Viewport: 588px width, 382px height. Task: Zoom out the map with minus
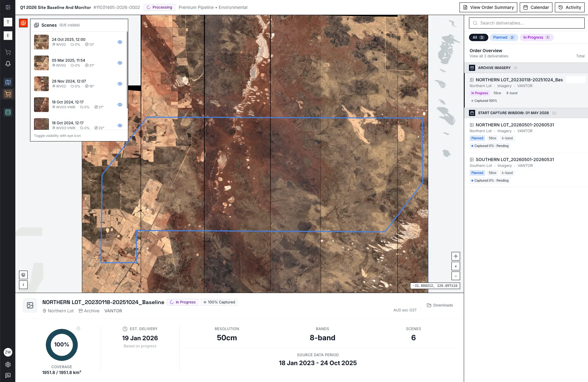456,276
